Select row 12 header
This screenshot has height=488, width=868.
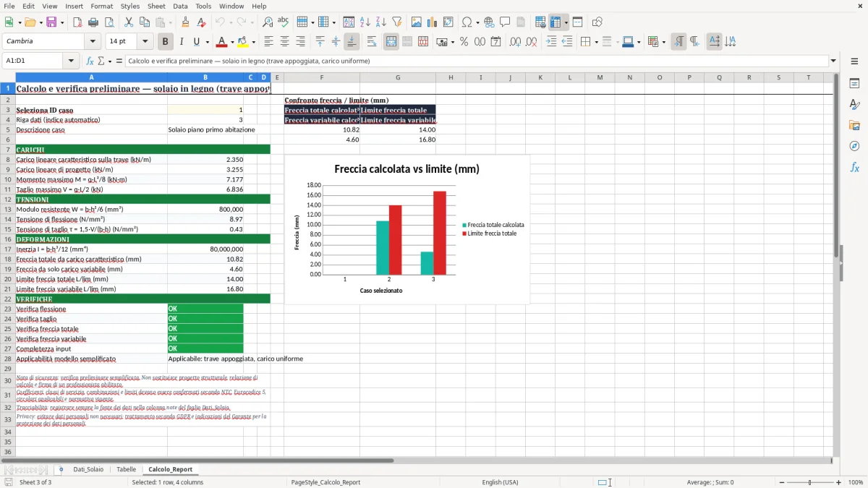[8, 200]
